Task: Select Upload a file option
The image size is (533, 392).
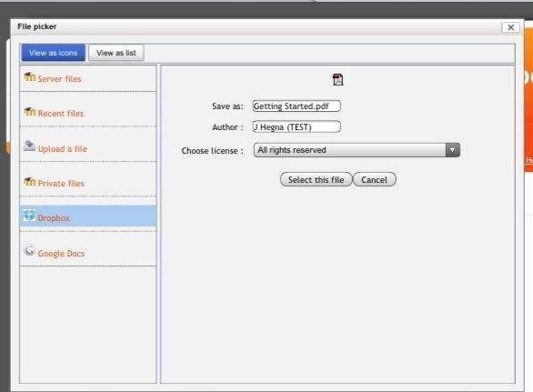Action: pos(63,149)
